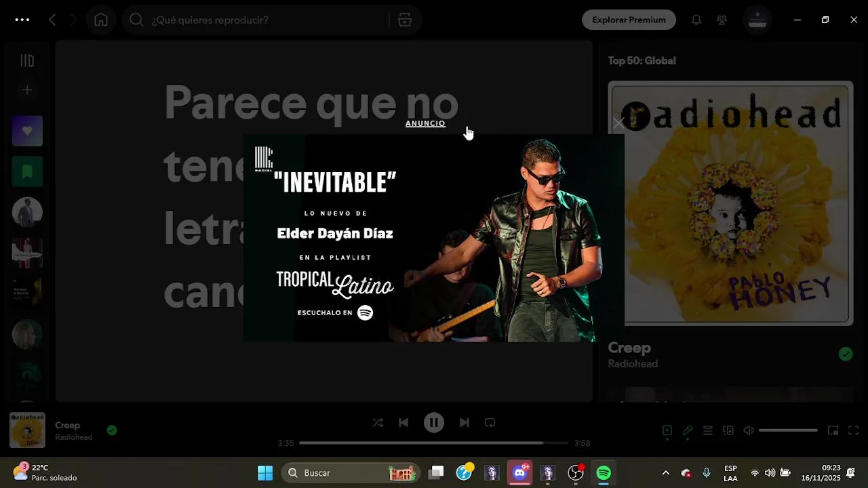Toggle repeat mode
The height and width of the screenshot is (488, 868).
tap(490, 422)
